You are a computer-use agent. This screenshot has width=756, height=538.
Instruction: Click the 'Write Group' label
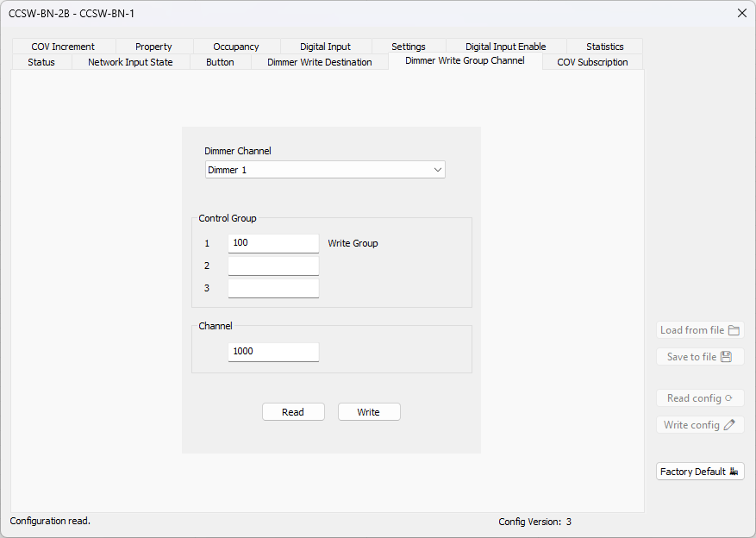[353, 243]
